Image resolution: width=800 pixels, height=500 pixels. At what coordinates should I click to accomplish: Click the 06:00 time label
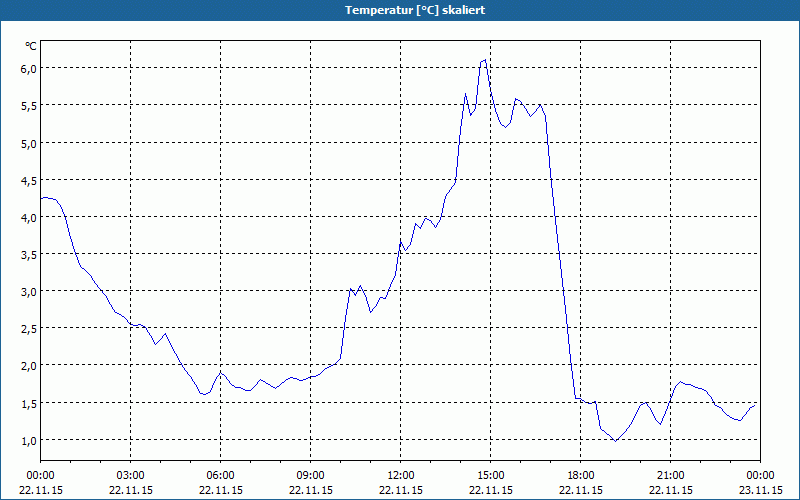click(x=220, y=476)
